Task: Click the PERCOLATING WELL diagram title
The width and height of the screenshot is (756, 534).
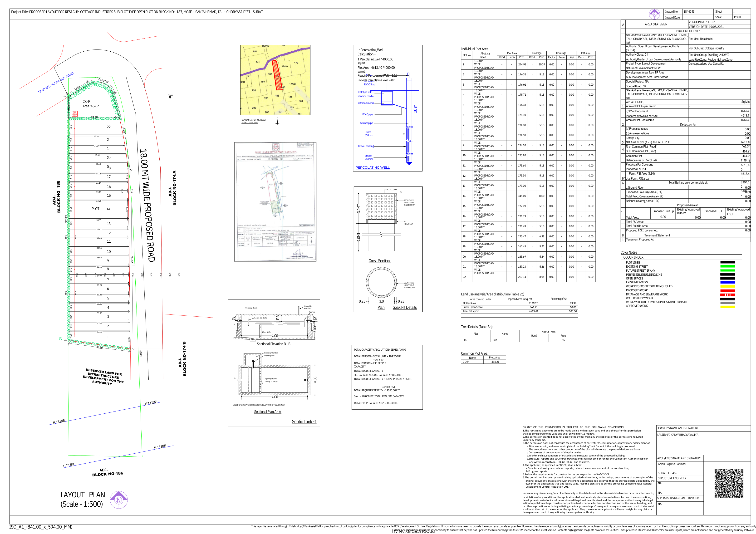Action: (x=372, y=168)
